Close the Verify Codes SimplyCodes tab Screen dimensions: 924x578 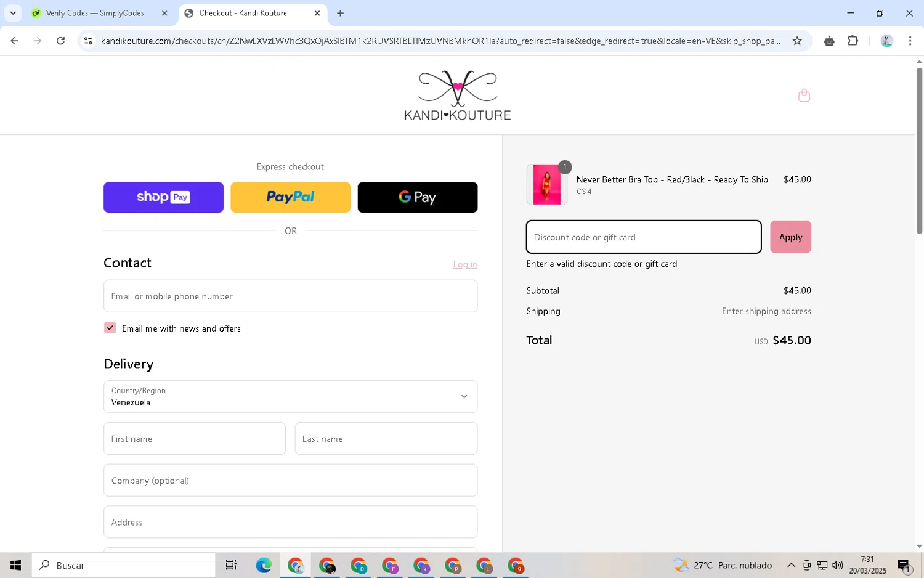164,13
